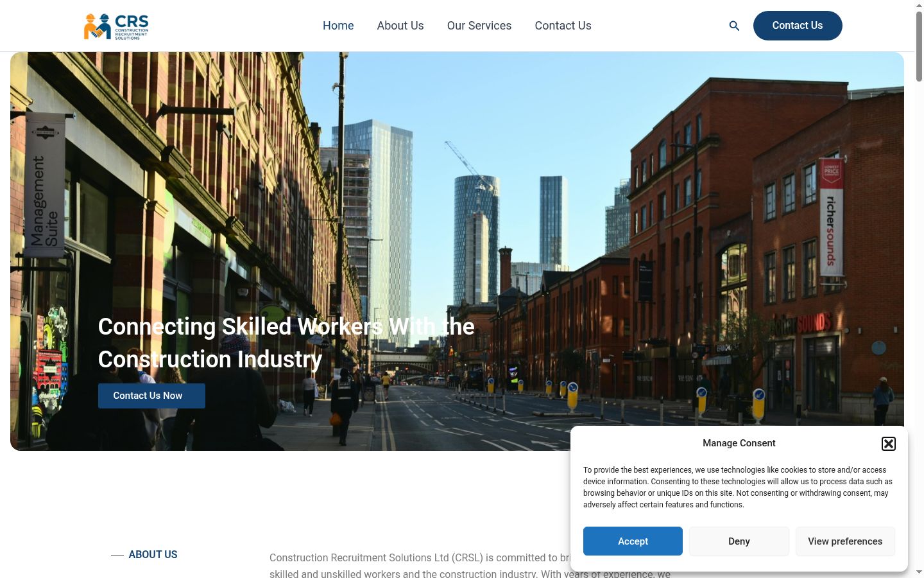The image size is (924, 578).
Task: Open the search magnifier icon
Action: (x=734, y=26)
